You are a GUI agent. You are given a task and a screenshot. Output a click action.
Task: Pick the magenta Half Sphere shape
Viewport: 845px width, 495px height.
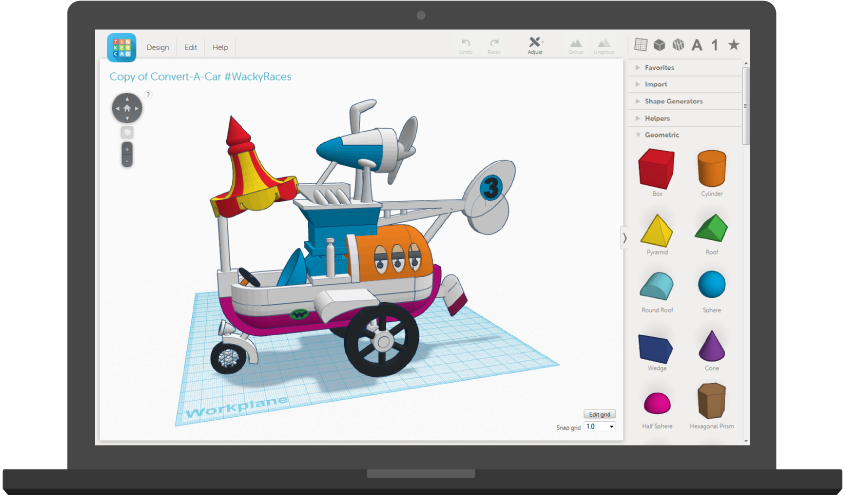pos(657,403)
